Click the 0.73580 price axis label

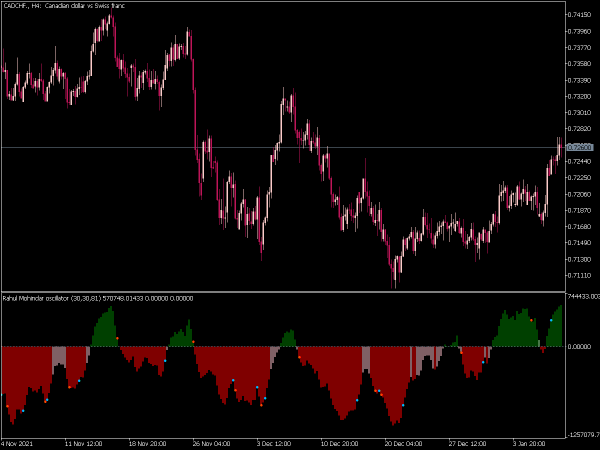coord(580,64)
